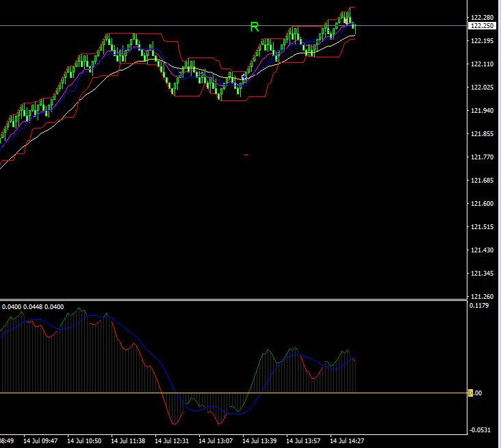
Task: Click the indicator values 0.0400 0.0448 0.0400
Action: point(33,307)
